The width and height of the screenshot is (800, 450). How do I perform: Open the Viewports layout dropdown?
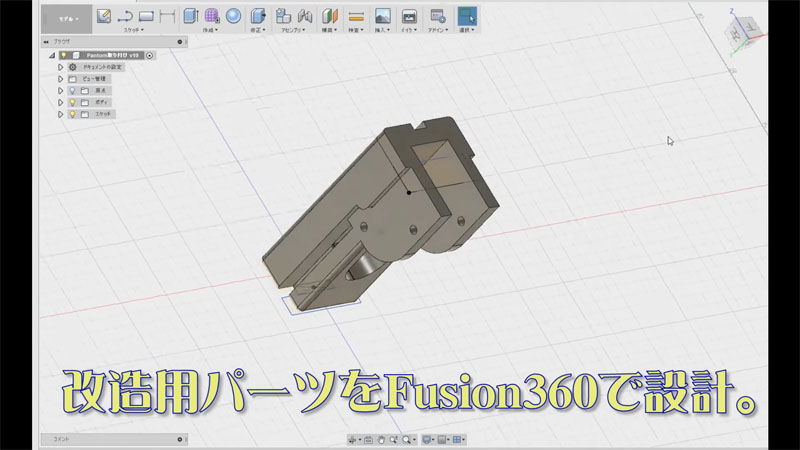(x=458, y=439)
